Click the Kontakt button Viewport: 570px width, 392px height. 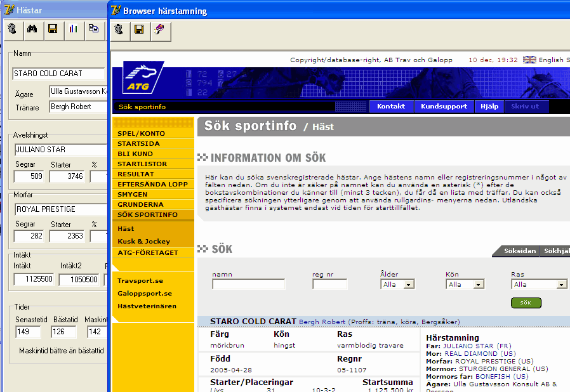pyautogui.click(x=391, y=107)
